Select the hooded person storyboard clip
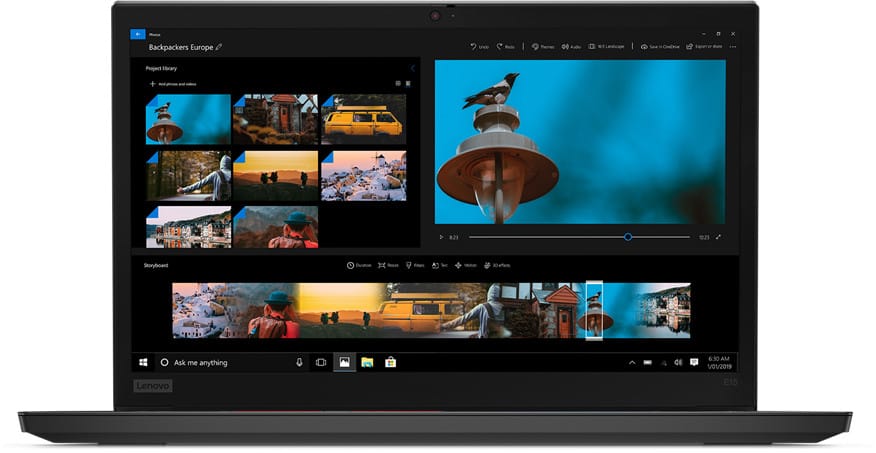 (x=480, y=310)
